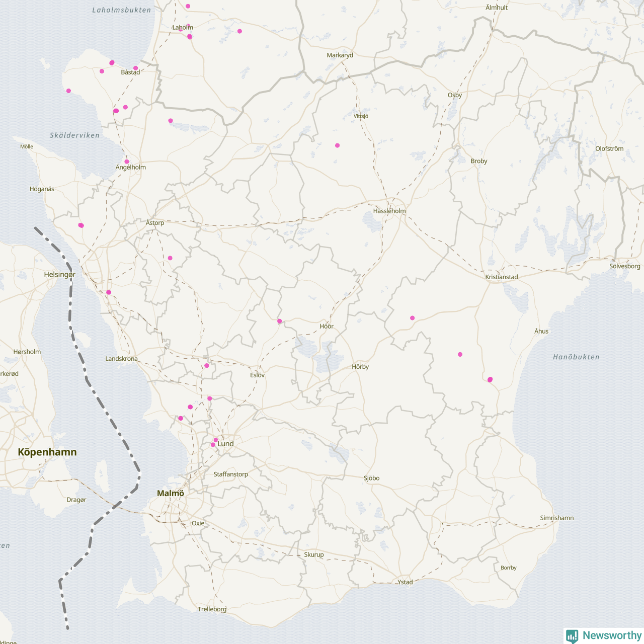Click the Kristianstad town label
The image size is (644, 644).
(x=502, y=277)
